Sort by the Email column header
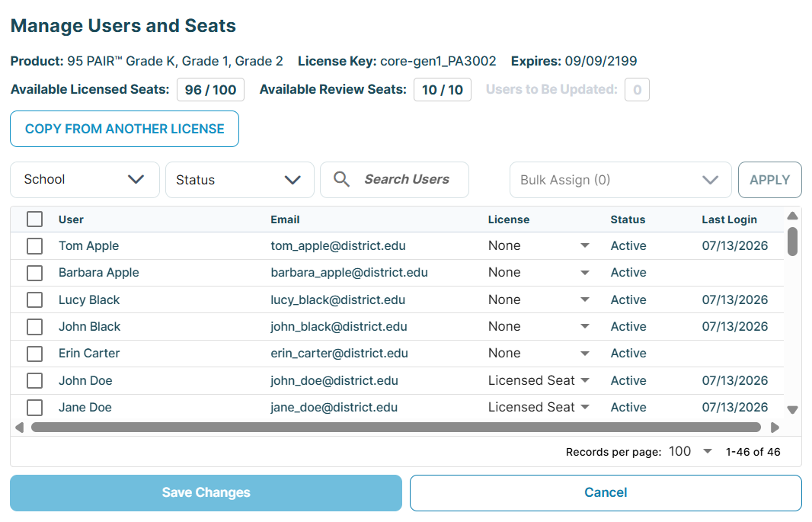Screen dimensions: 812x522 [x=285, y=219]
